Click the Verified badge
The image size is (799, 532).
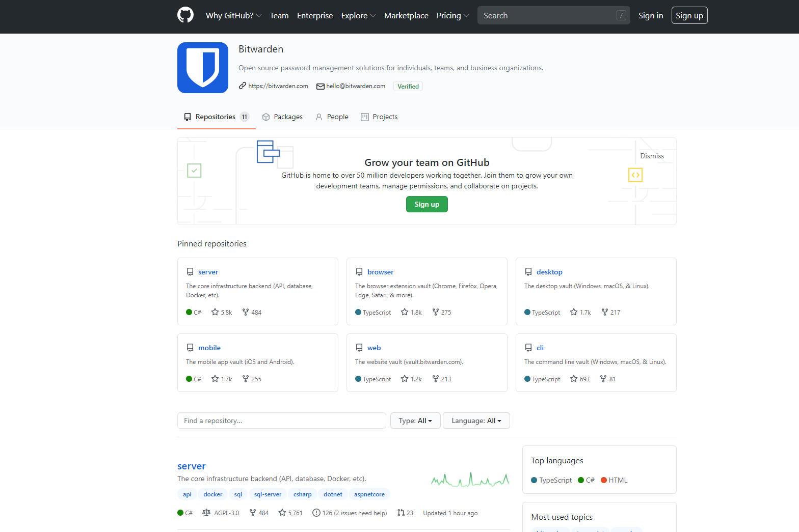(408, 86)
